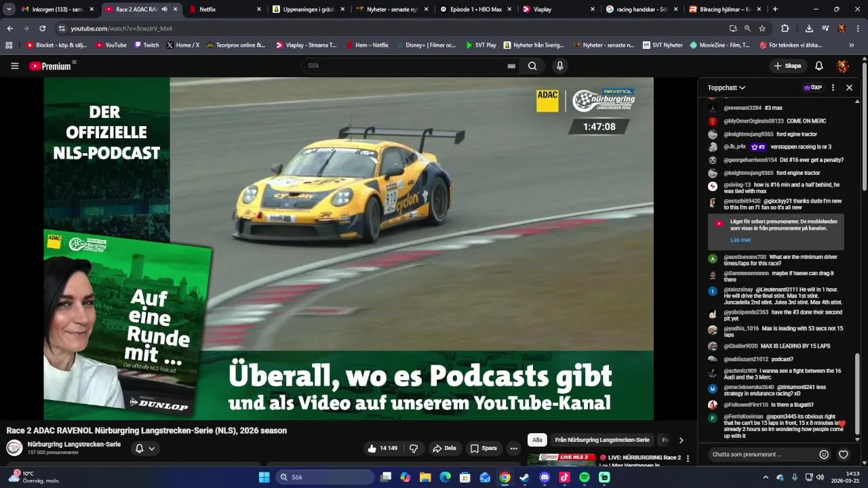Viewport: 868px width, 488px height.
Task: Open emoji picker in chat input
Action: [x=824, y=454]
